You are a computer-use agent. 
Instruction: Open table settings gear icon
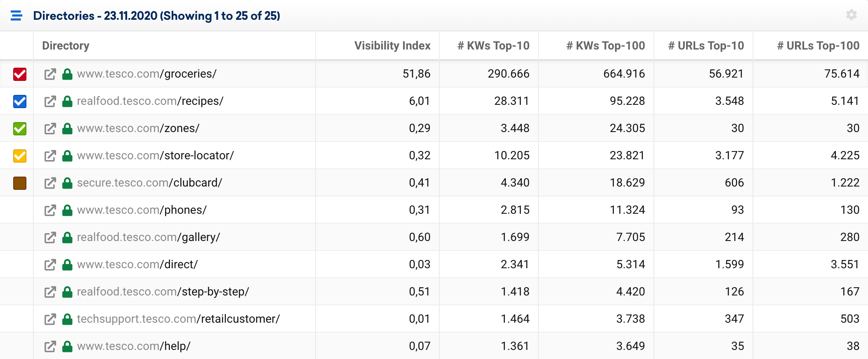coord(851,15)
